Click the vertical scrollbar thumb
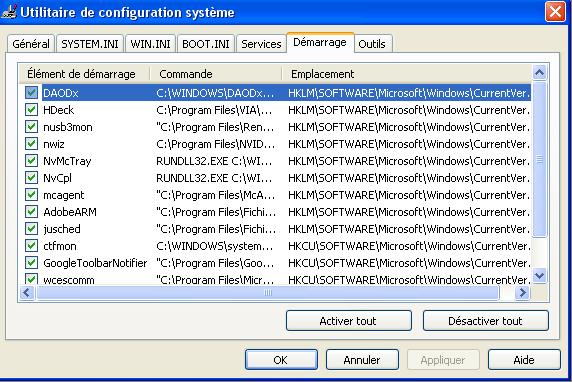The height and width of the screenshot is (382, 572). 540,159
